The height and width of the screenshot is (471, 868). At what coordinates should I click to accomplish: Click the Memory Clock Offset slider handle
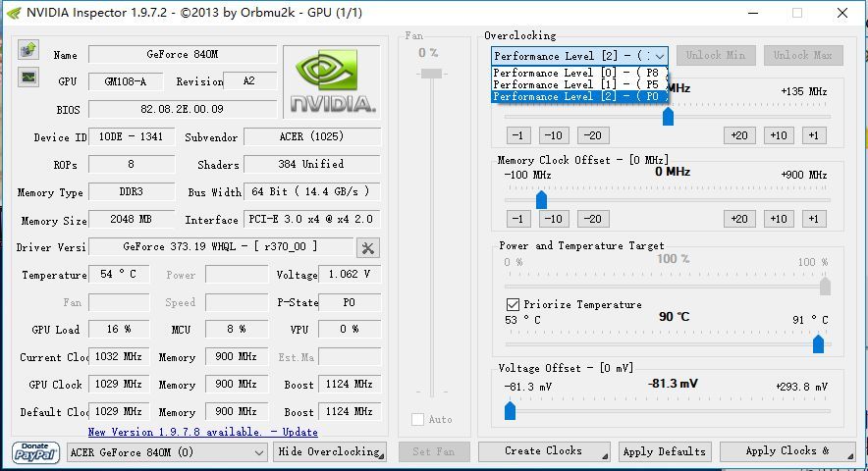541,200
